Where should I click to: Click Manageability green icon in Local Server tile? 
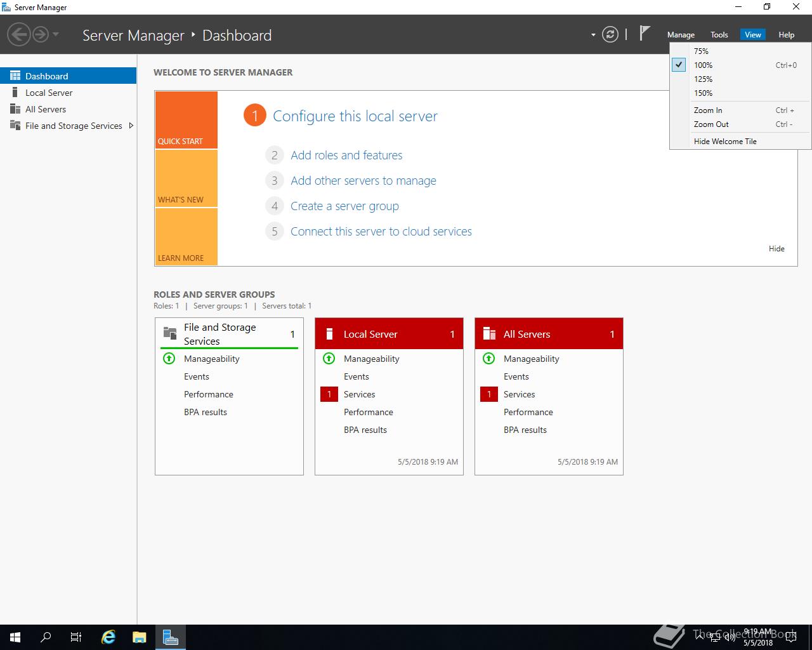(329, 359)
